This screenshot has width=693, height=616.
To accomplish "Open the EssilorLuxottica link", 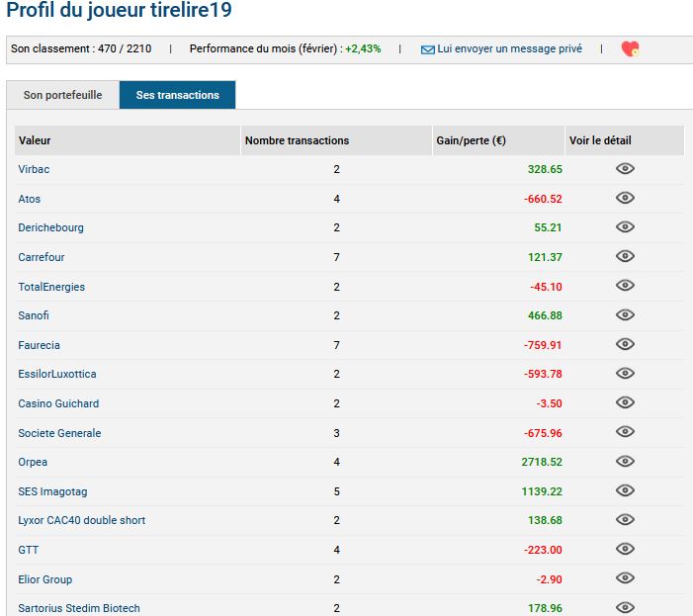I will (x=57, y=374).
